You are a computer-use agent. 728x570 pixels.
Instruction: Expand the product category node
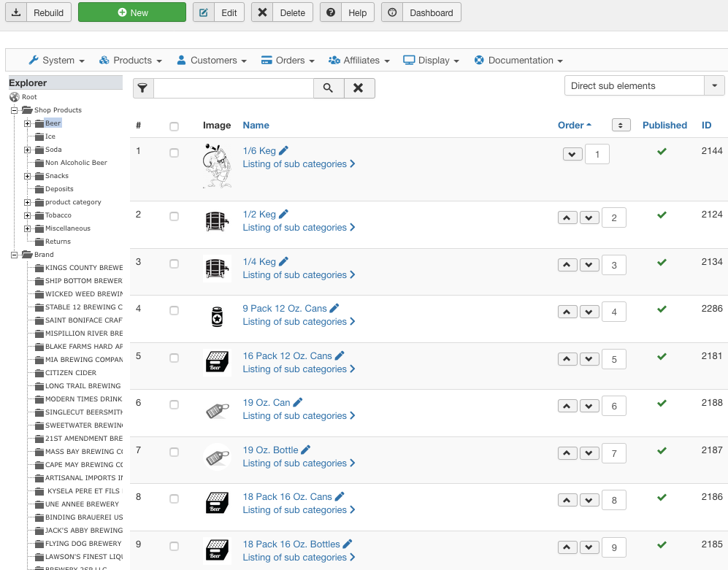[28, 202]
